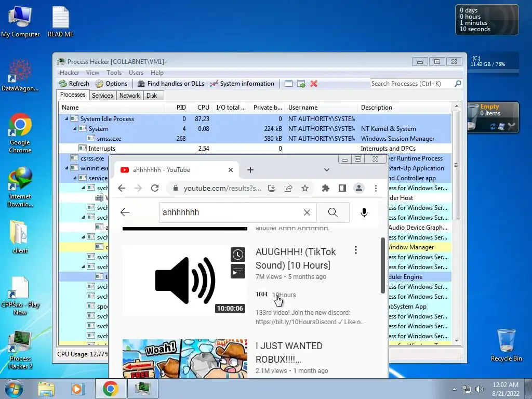Screen dimensions: 532x399
Task: Open the Chrome profile avatar
Action: (359, 188)
